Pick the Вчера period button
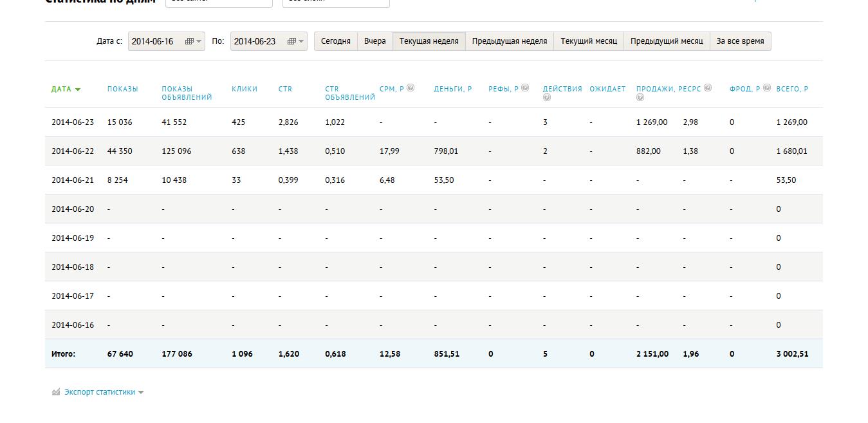Screen dimensions: 868x423 tap(374, 41)
